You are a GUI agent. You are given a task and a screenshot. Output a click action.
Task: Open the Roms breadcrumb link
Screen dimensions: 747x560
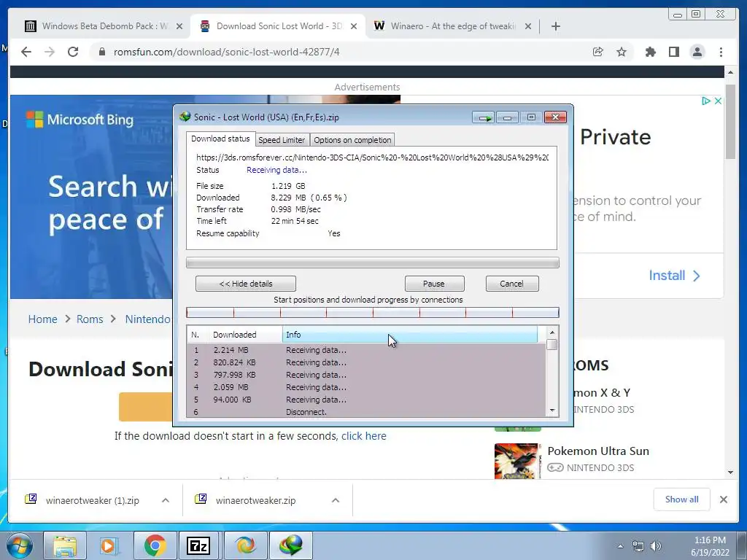pyautogui.click(x=90, y=319)
